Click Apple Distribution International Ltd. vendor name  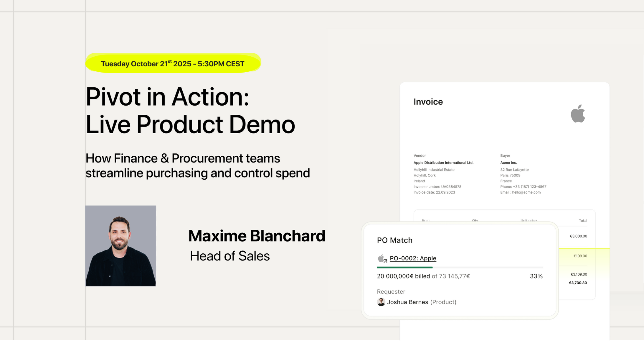click(443, 163)
